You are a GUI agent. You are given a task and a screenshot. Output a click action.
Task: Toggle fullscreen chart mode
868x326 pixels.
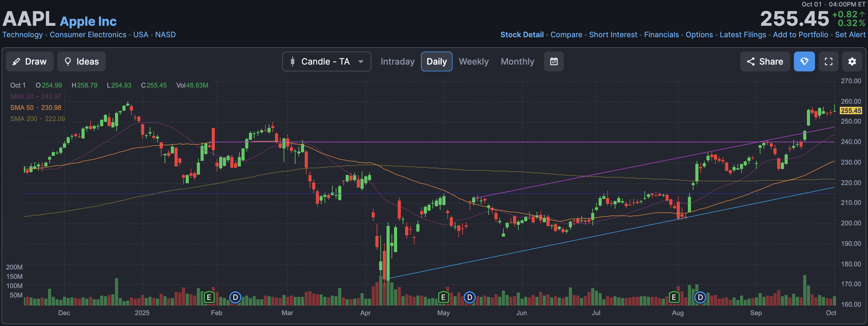(828, 61)
